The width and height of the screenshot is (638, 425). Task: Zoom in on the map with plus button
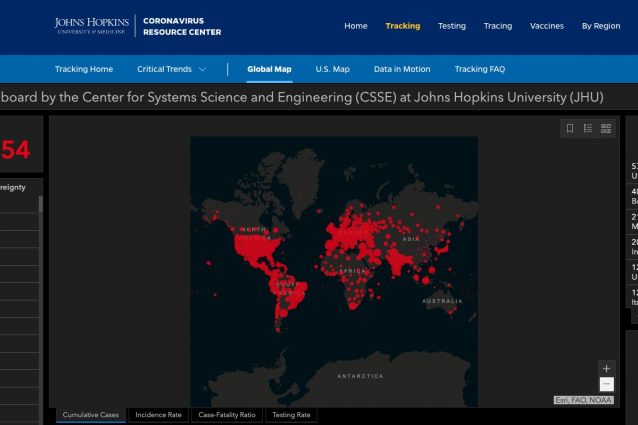(606, 368)
